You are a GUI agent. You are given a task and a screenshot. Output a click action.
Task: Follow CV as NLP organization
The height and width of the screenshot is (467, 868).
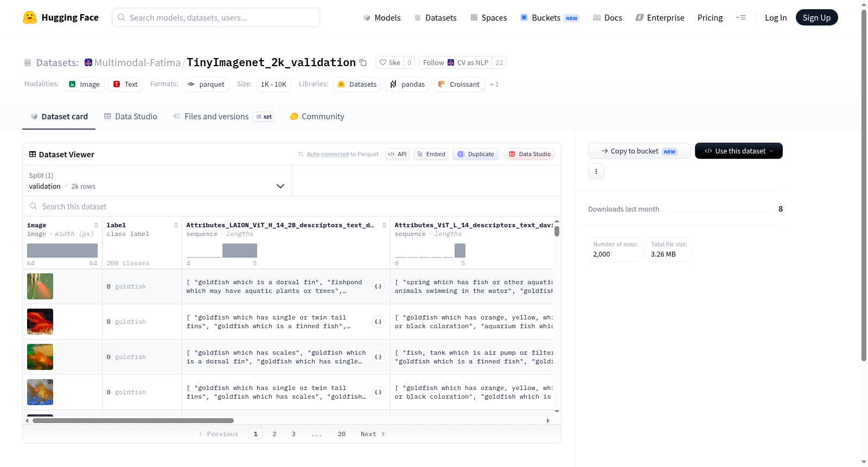[456, 63]
